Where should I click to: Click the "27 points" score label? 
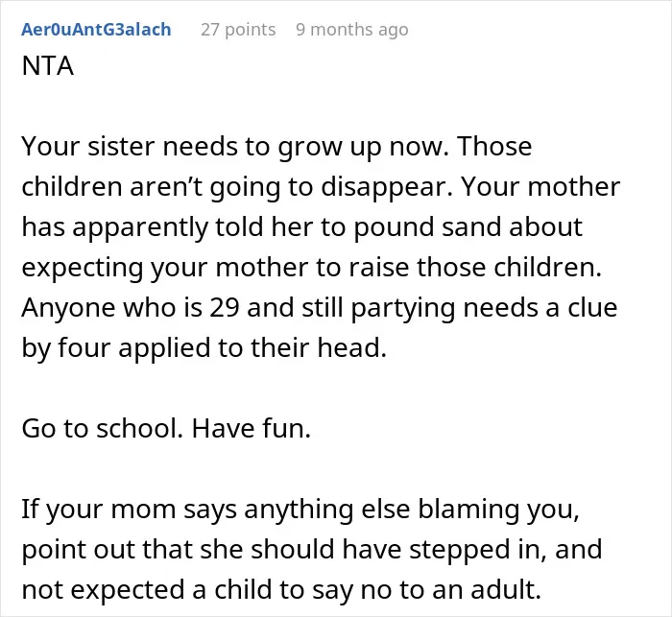click(238, 30)
